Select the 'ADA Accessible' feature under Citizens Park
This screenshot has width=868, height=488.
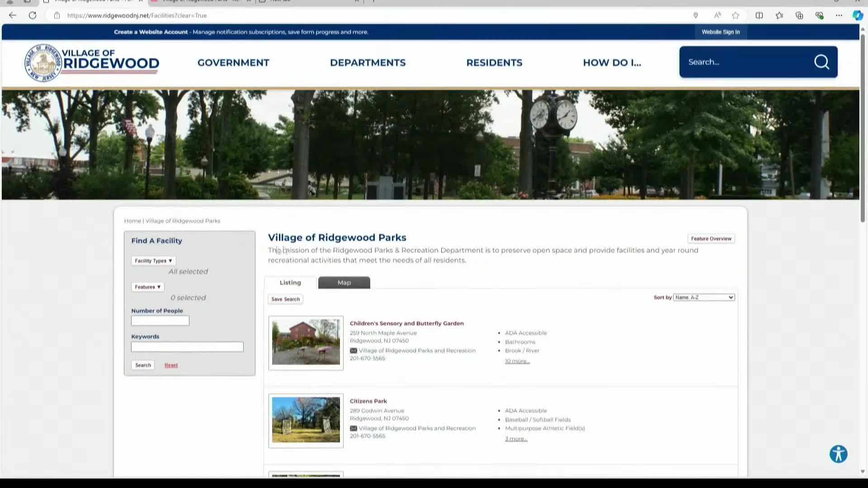point(526,411)
